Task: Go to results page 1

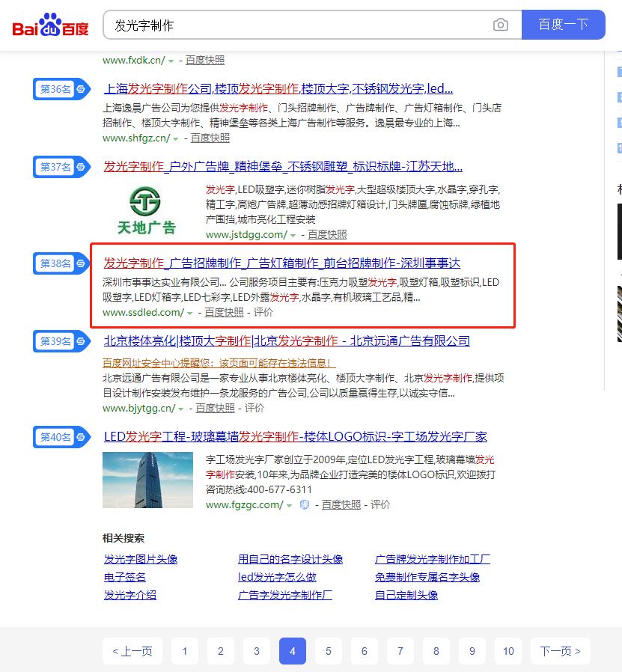Action: click(x=185, y=651)
